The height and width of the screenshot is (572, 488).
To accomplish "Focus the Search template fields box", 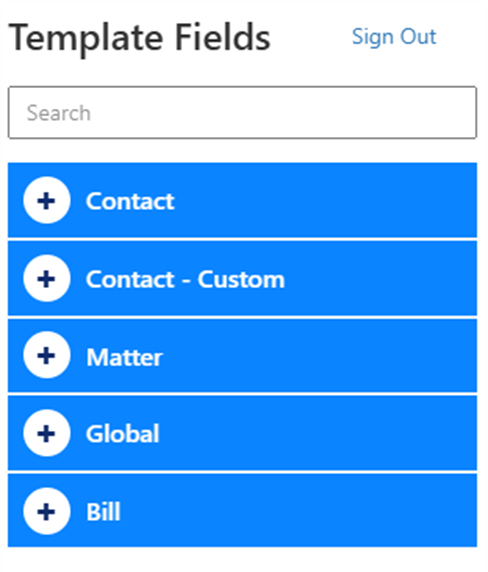I will click(x=242, y=112).
